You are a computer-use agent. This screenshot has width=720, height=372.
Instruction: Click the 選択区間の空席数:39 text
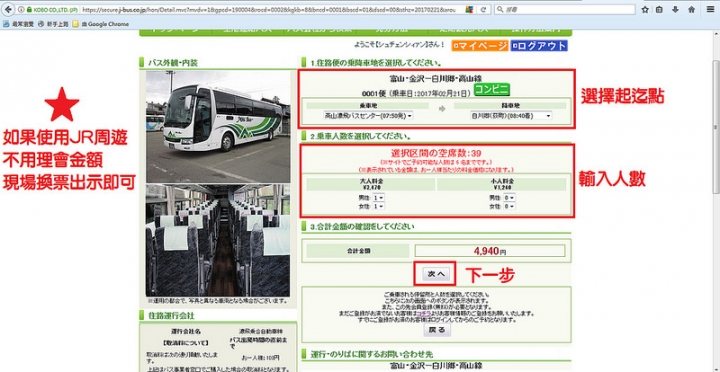point(436,153)
